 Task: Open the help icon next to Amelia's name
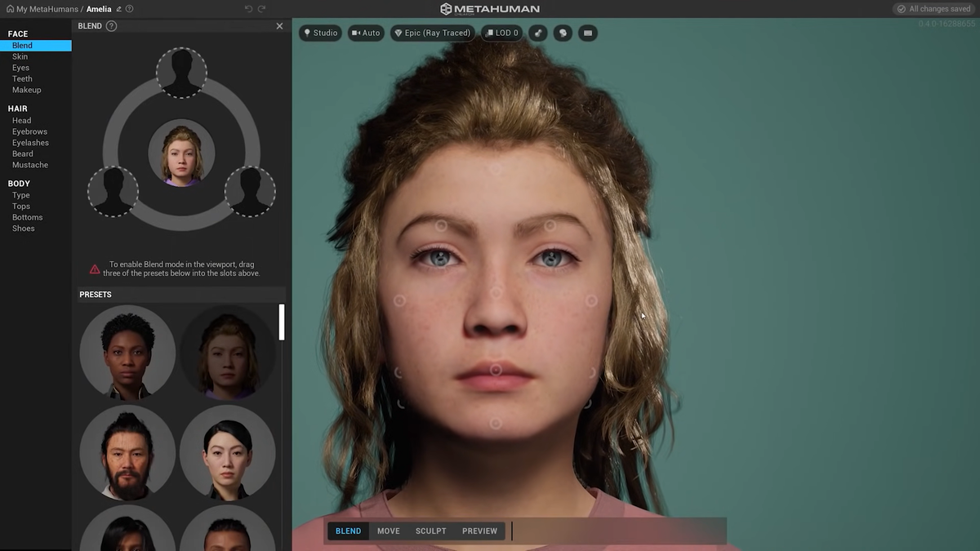(130, 9)
